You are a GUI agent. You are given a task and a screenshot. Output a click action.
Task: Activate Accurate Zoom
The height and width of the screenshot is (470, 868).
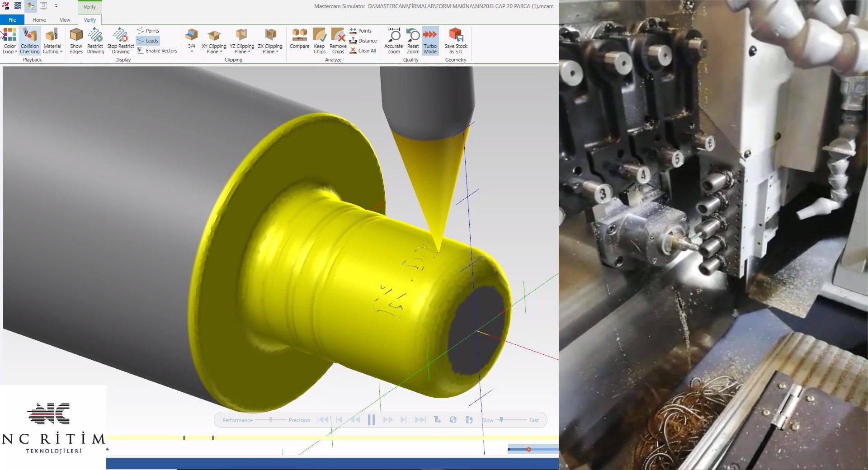point(394,41)
